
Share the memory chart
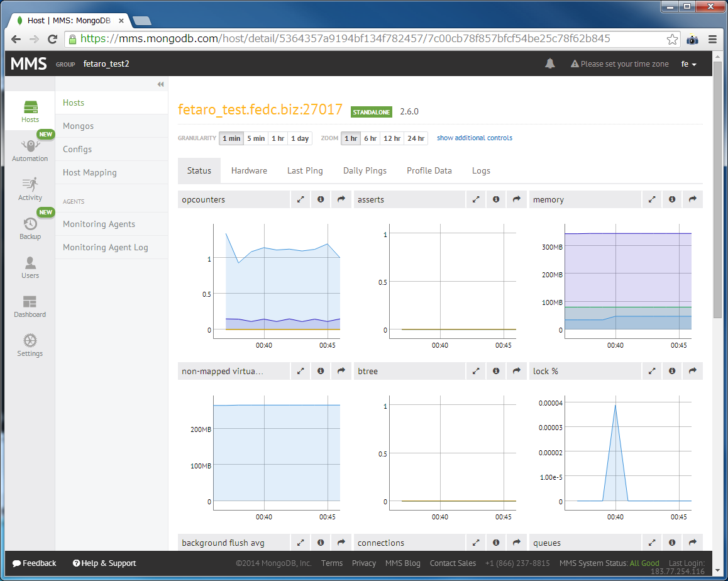tap(692, 199)
